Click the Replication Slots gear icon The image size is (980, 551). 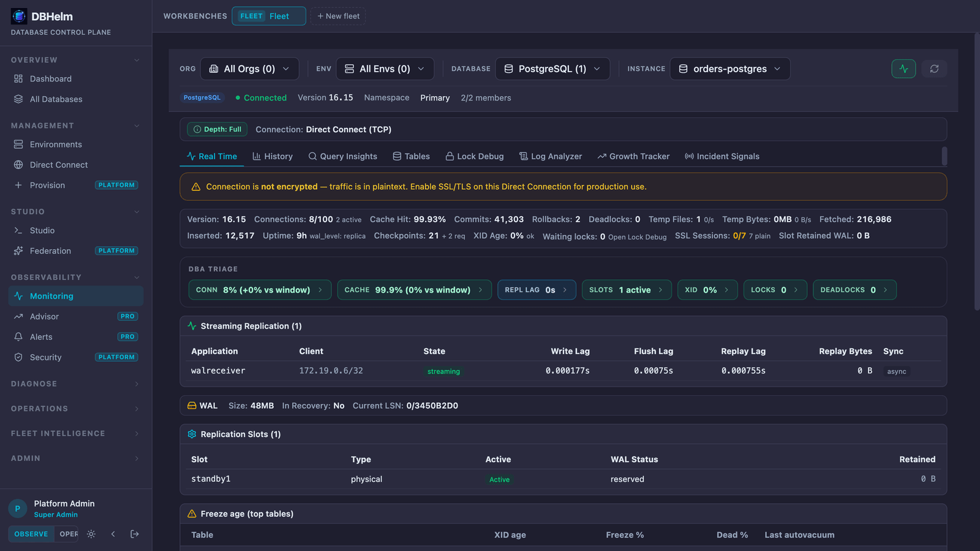coord(192,434)
